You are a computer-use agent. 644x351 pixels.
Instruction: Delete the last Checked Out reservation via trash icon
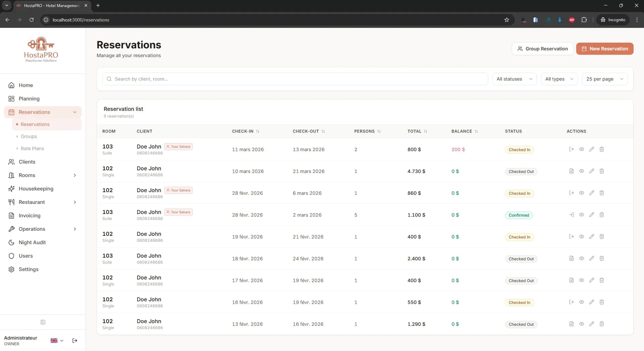tap(602, 324)
